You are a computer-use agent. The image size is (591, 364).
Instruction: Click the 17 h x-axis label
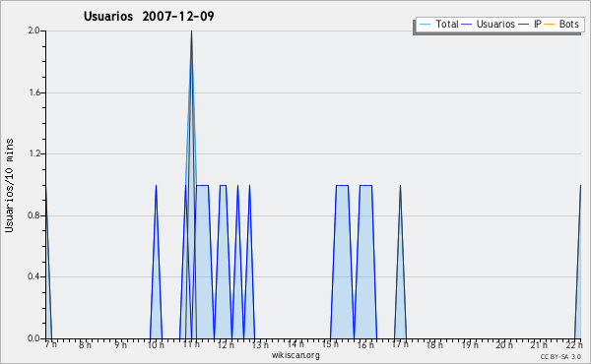click(400, 344)
